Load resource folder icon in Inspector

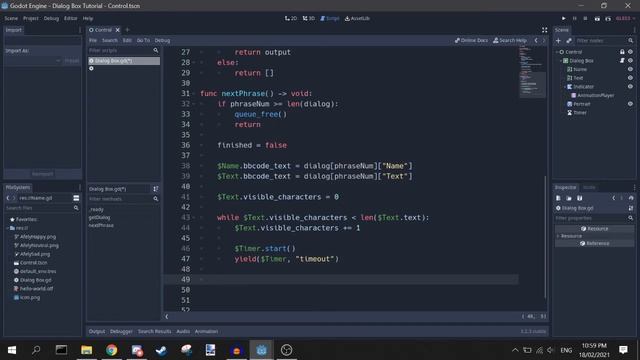[x=569, y=198]
